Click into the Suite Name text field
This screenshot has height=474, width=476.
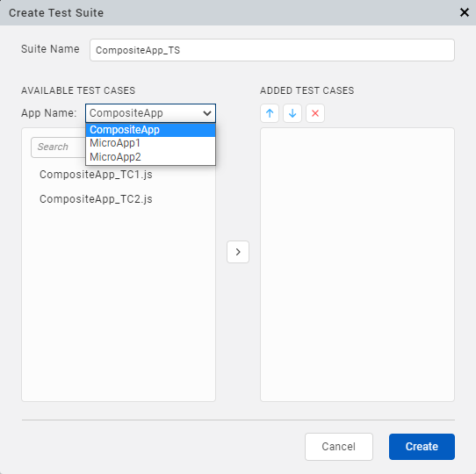pyautogui.click(x=272, y=50)
